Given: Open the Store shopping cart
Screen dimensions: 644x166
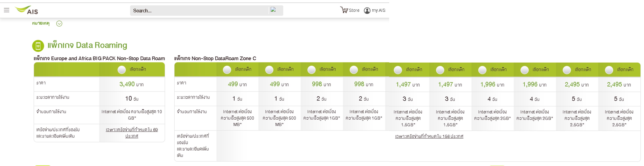Looking at the screenshot, I should tap(344, 10).
